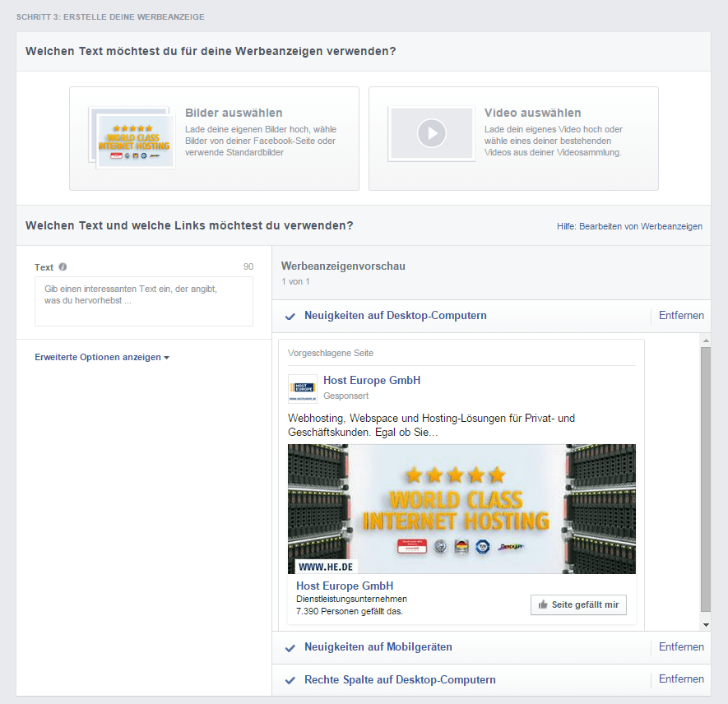Click Host Europe logo in ad preview
This screenshot has height=704, width=728.
pos(303,389)
